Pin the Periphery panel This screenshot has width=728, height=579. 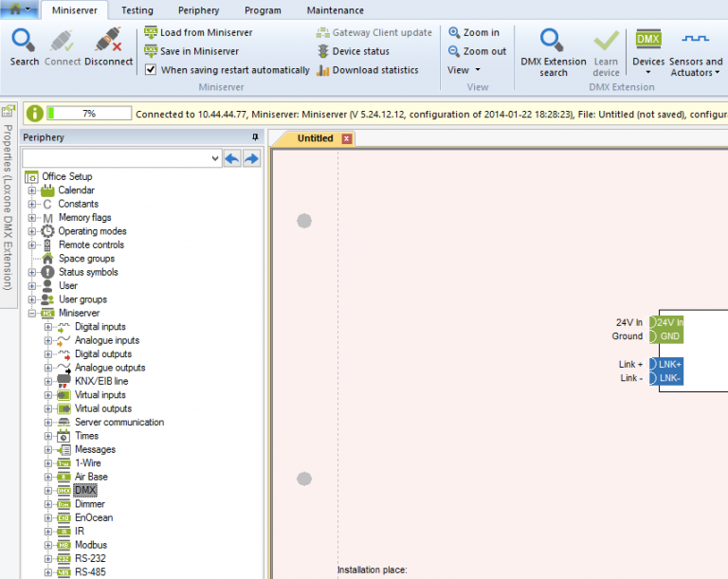(254, 137)
